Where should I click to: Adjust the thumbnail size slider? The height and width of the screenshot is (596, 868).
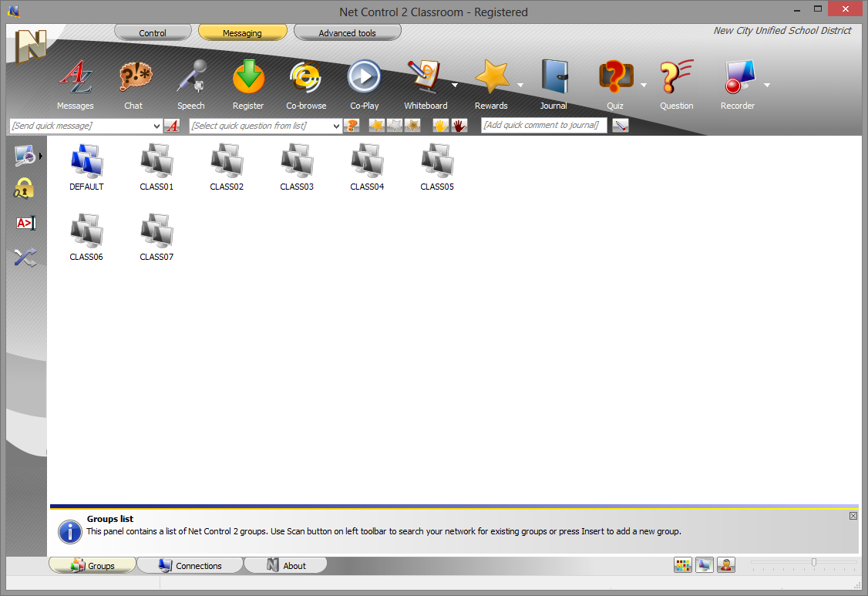(x=814, y=563)
